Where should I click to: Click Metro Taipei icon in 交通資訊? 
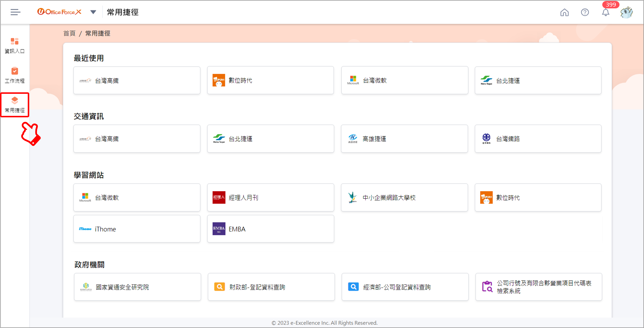click(219, 139)
